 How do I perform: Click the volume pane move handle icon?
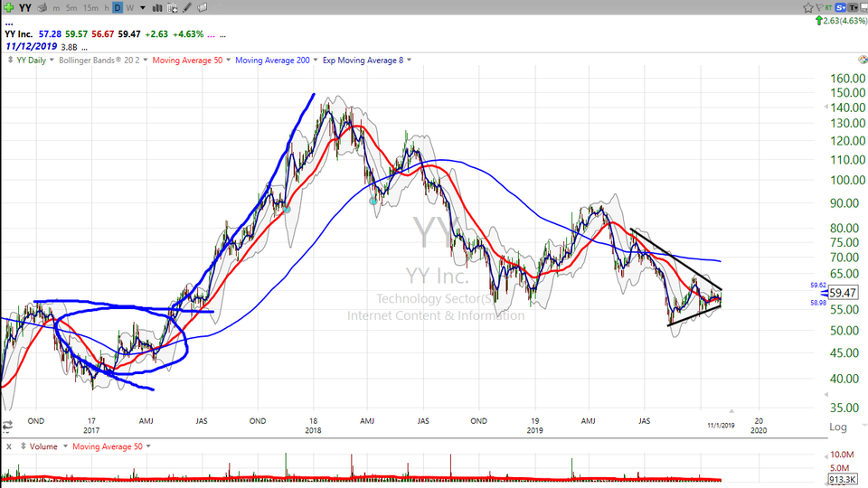point(24,446)
